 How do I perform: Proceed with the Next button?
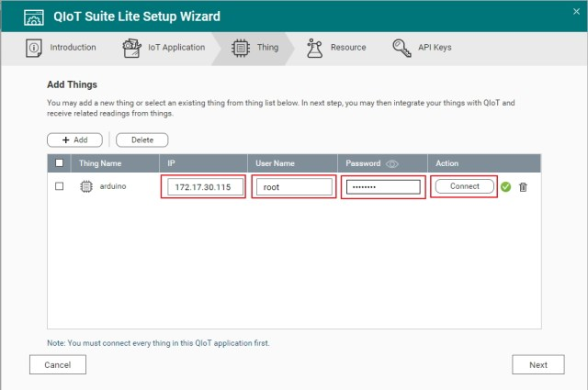click(x=537, y=364)
